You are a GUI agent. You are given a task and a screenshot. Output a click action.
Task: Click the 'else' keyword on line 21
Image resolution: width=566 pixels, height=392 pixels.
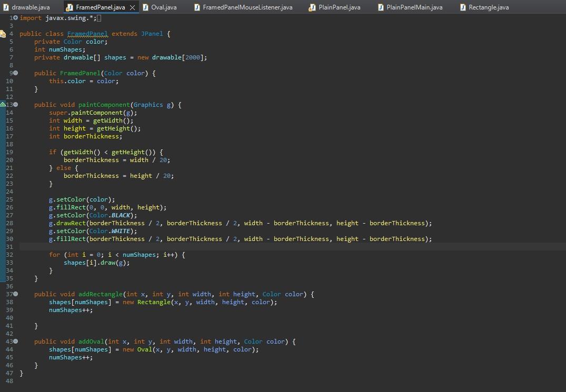pyautogui.click(x=64, y=168)
